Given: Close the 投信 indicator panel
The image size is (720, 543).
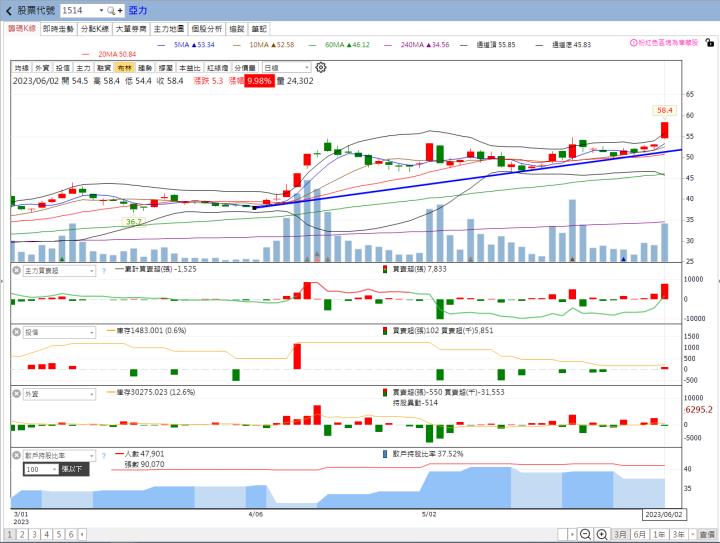Looking at the screenshot, I should click(x=16, y=331).
